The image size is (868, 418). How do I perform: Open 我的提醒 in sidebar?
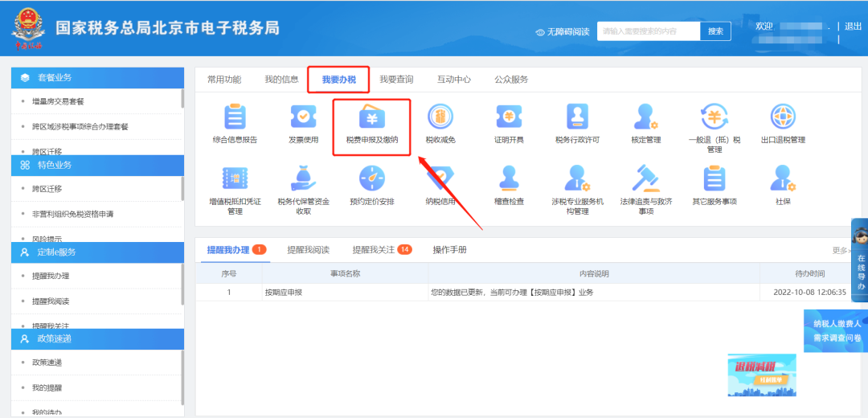pos(47,387)
